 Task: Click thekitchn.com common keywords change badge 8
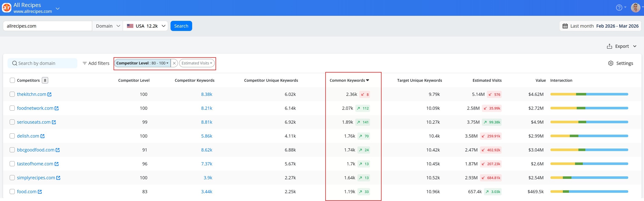[365, 94]
